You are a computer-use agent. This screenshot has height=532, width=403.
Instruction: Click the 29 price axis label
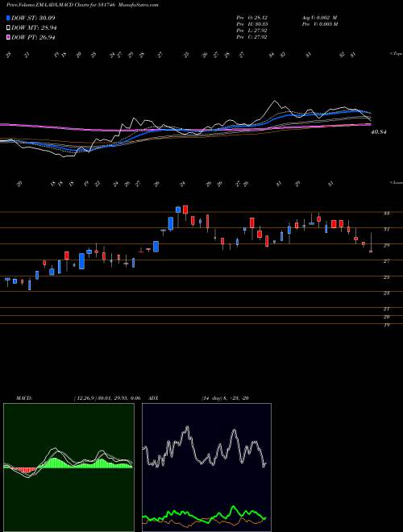[x=386, y=245]
